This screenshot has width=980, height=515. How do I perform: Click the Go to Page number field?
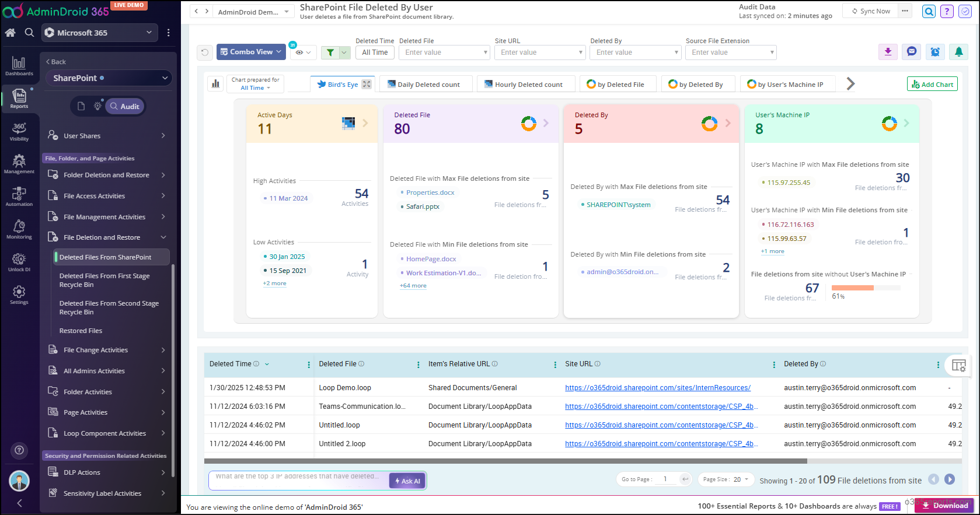pos(667,479)
